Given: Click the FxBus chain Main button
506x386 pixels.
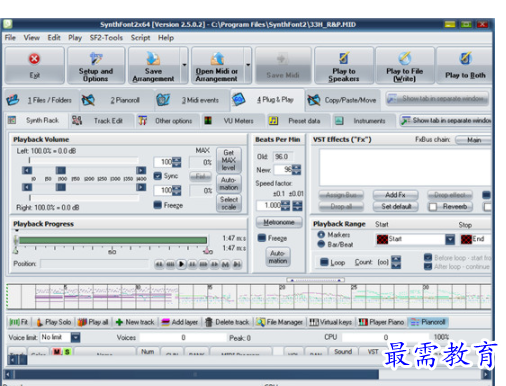Looking at the screenshot, I should tap(474, 140).
